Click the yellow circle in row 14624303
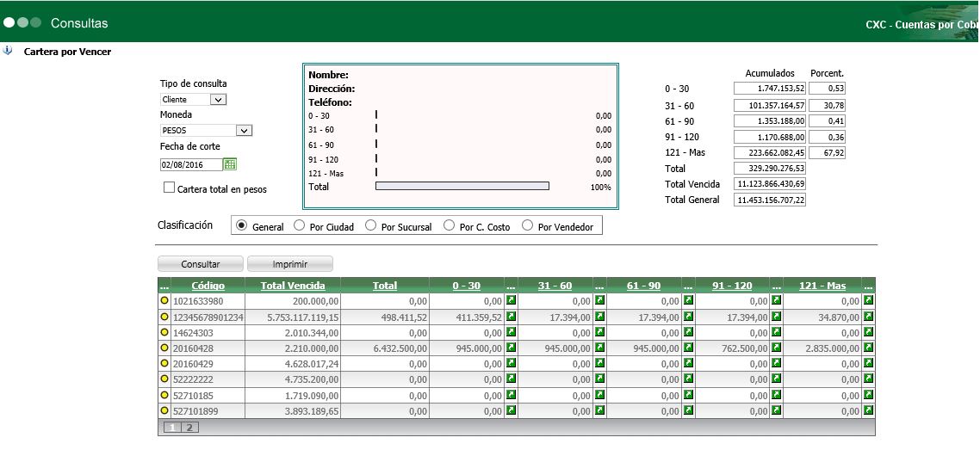 [x=165, y=333]
